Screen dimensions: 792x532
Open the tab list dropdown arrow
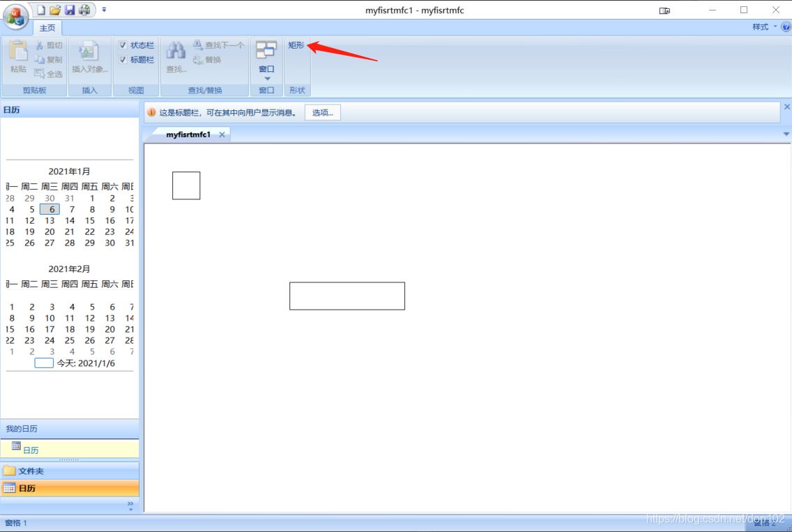click(786, 134)
